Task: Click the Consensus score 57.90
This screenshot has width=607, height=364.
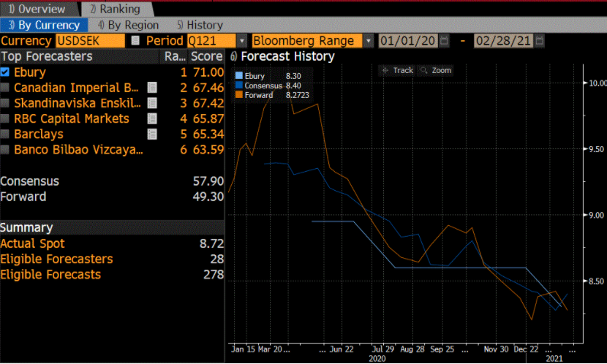Action: click(x=208, y=181)
